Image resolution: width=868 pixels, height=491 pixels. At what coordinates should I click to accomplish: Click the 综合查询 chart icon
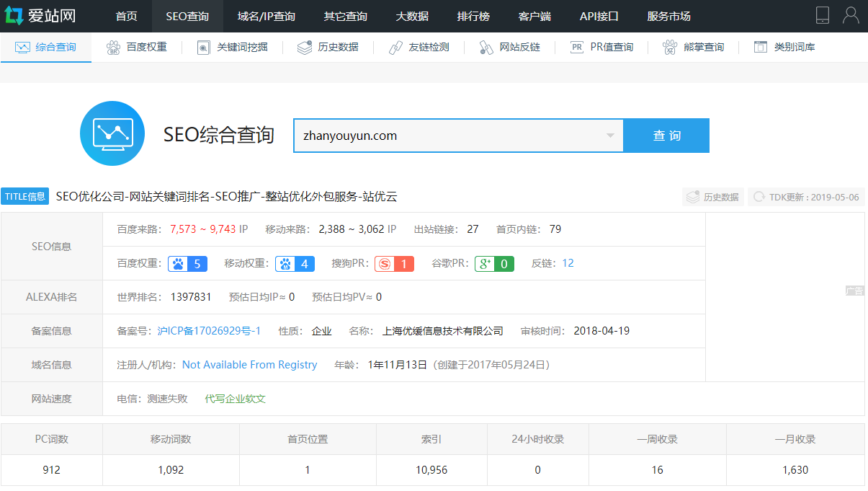coord(22,47)
